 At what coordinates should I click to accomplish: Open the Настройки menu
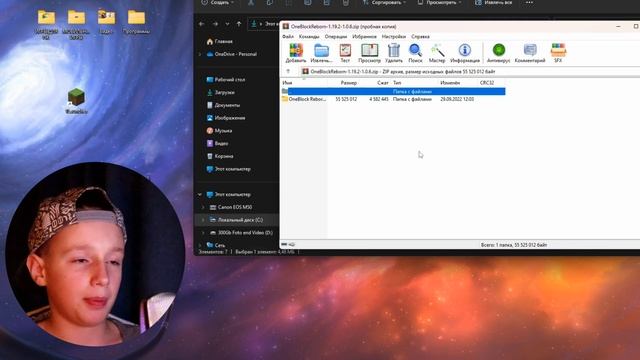coord(394,37)
